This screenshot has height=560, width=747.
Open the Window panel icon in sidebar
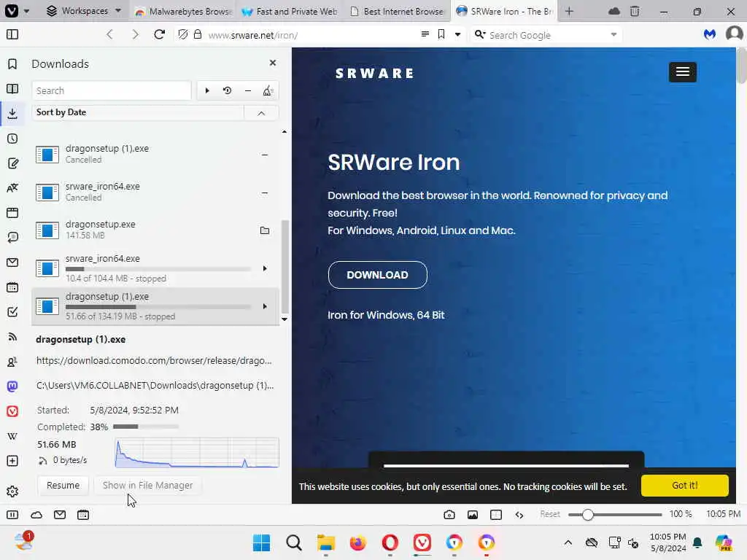click(12, 213)
